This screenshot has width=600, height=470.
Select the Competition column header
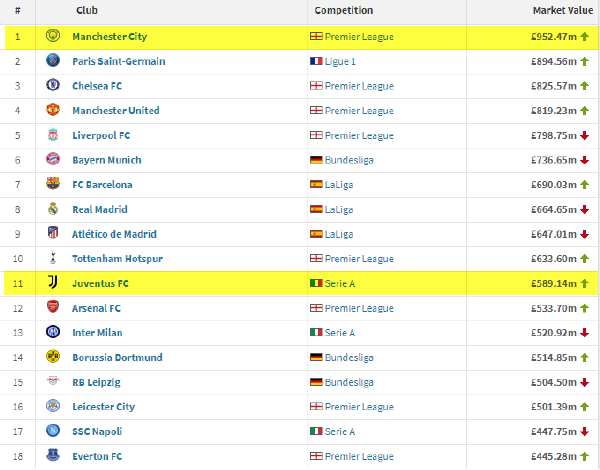click(x=344, y=10)
